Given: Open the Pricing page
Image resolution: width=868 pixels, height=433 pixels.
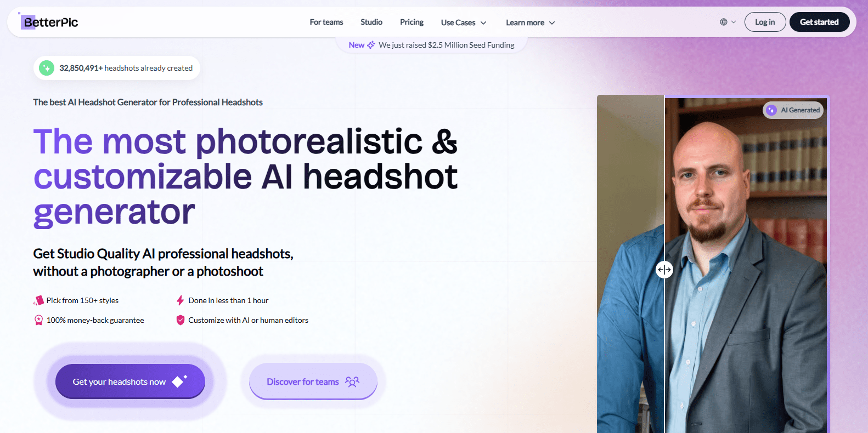Looking at the screenshot, I should point(412,22).
